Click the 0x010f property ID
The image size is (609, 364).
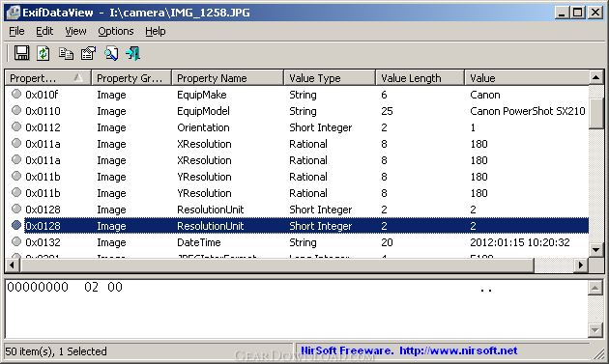pos(42,95)
